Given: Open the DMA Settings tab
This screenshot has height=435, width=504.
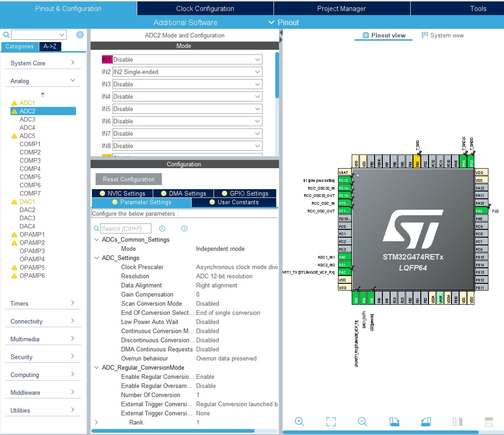Looking at the screenshot, I should (x=183, y=193).
